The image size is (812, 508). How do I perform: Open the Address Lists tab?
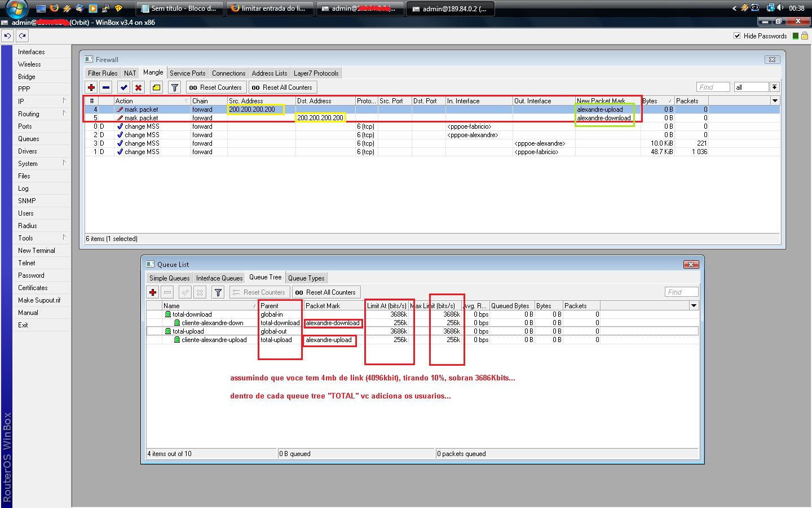pyautogui.click(x=270, y=73)
